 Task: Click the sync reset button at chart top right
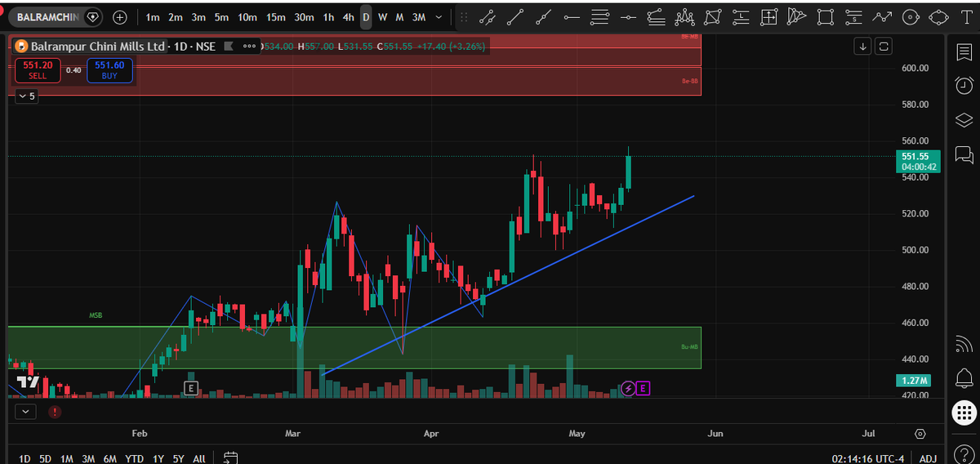(883, 47)
